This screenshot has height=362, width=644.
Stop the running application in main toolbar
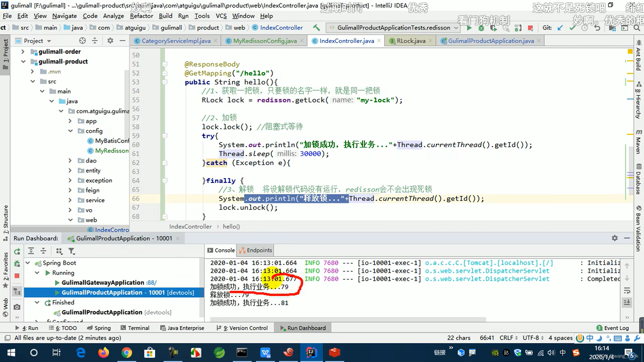[x=530, y=28]
